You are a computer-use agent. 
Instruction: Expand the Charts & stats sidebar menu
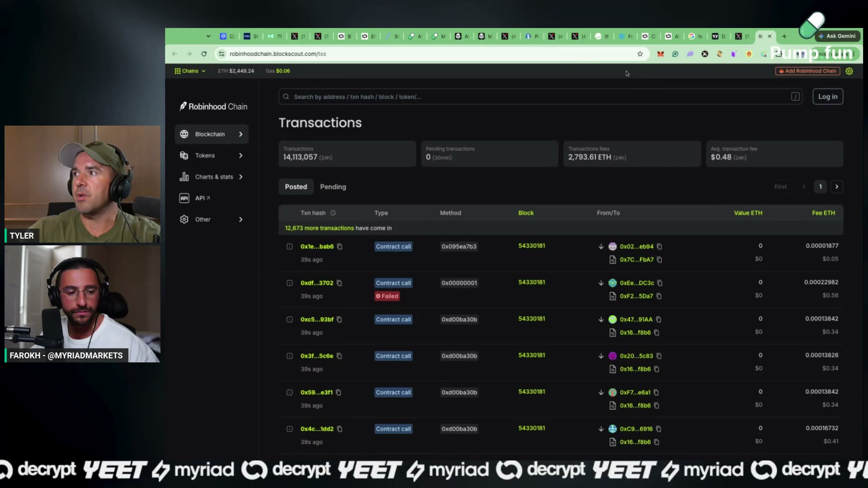point(212,177)
